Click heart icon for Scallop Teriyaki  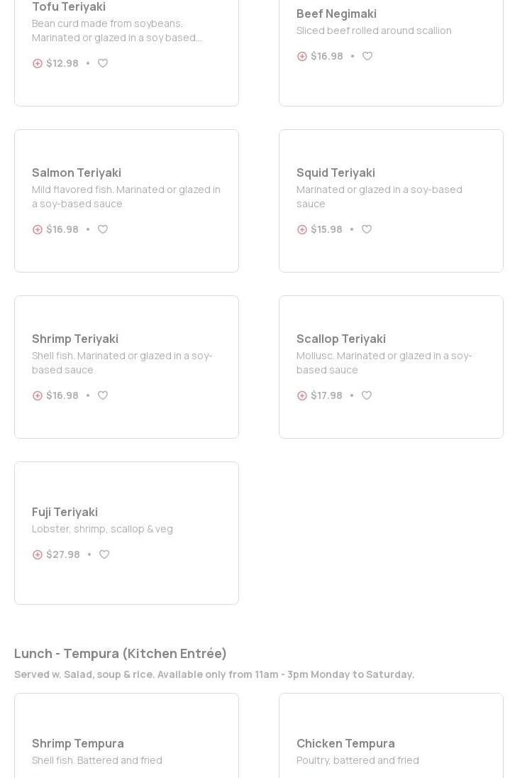click(x=367, y=395)
